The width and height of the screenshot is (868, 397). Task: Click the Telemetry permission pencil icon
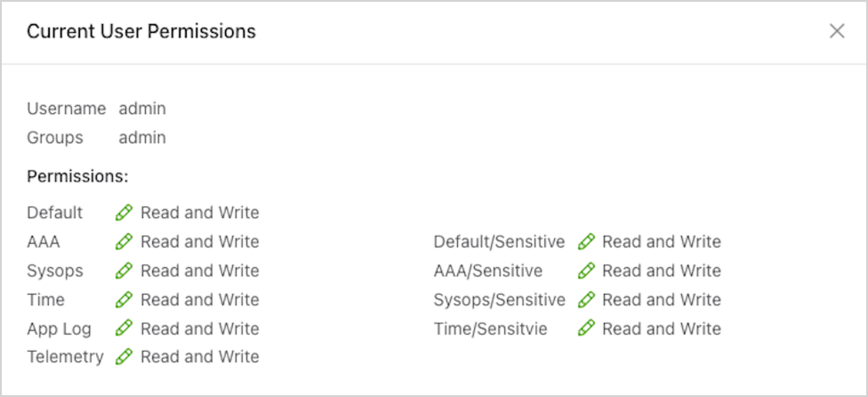click(125, 357)
